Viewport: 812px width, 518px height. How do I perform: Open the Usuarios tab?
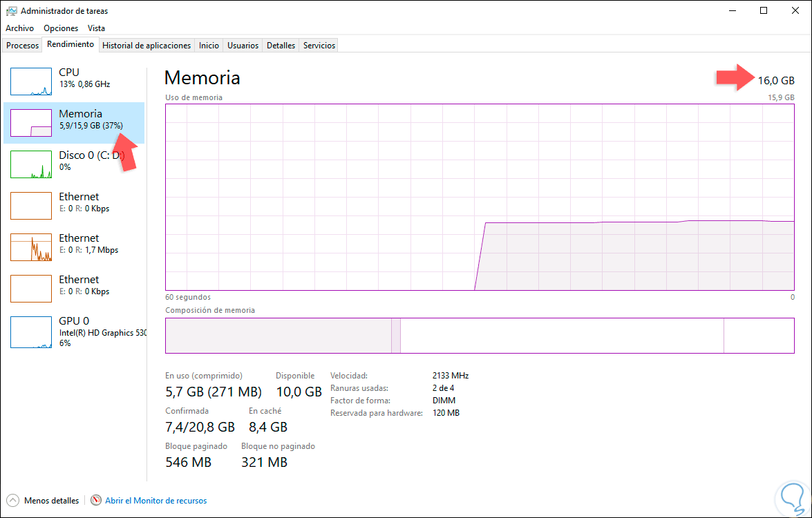(x=243, y=46)
